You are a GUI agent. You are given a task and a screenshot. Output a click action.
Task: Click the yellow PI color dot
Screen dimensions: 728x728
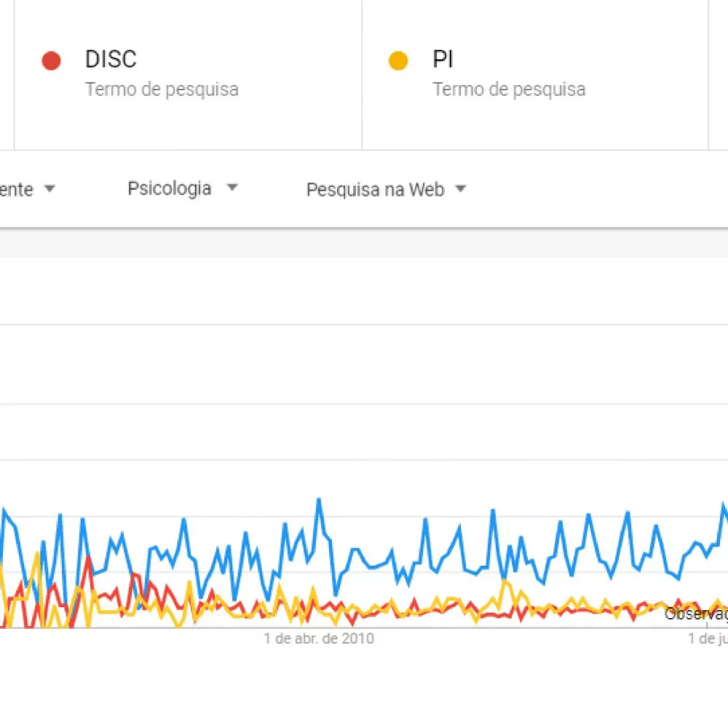(x=398, y=61)
